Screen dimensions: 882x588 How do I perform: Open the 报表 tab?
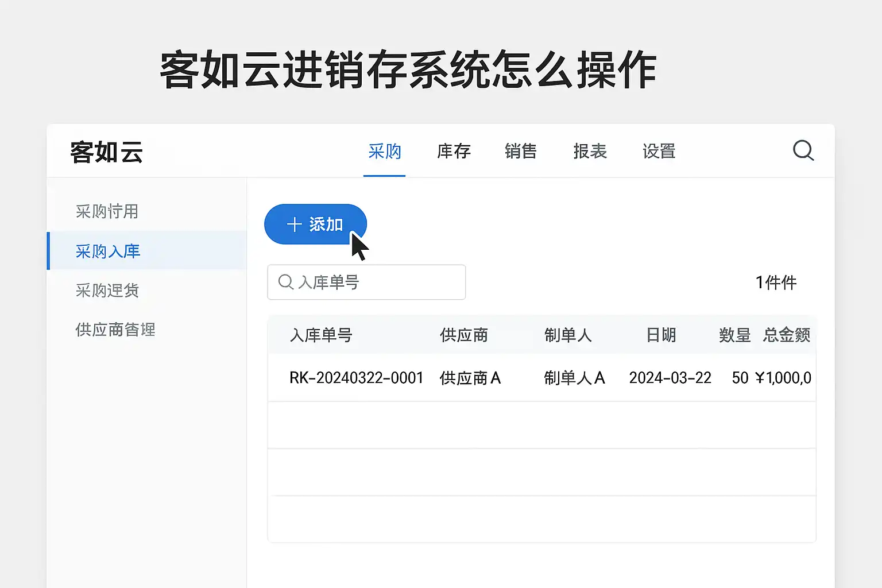(x=590, y=152)
